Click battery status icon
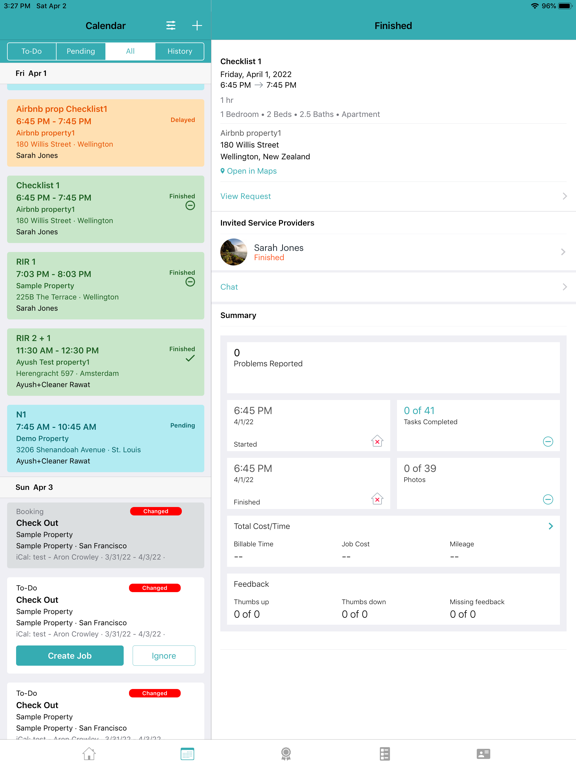 [x=566, y=6]
